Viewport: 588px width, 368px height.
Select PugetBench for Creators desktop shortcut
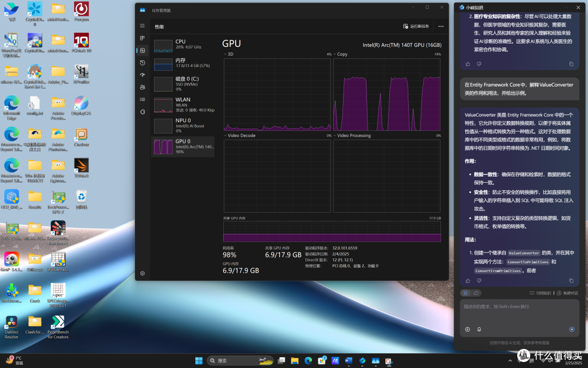[58, 327]
